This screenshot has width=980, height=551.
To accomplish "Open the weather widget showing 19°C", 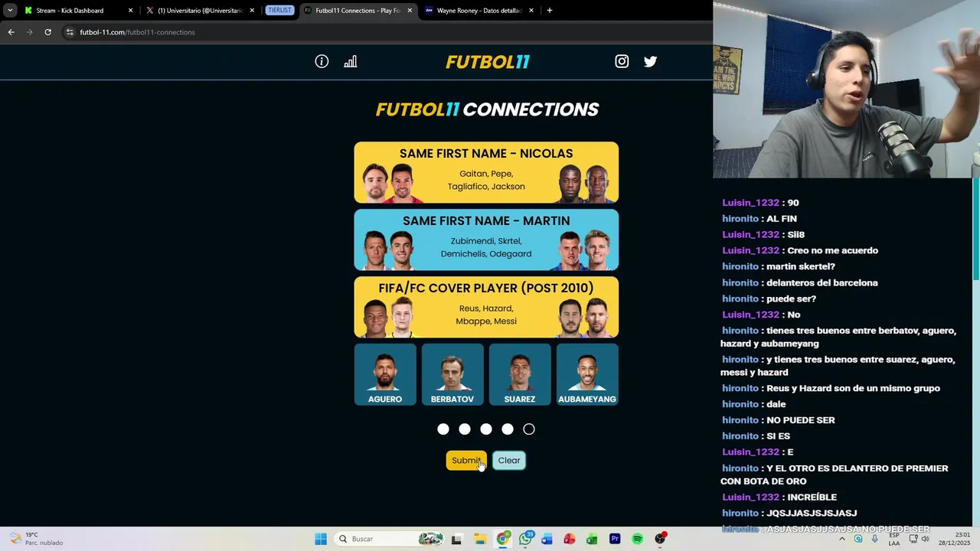I will pos(35,539).
